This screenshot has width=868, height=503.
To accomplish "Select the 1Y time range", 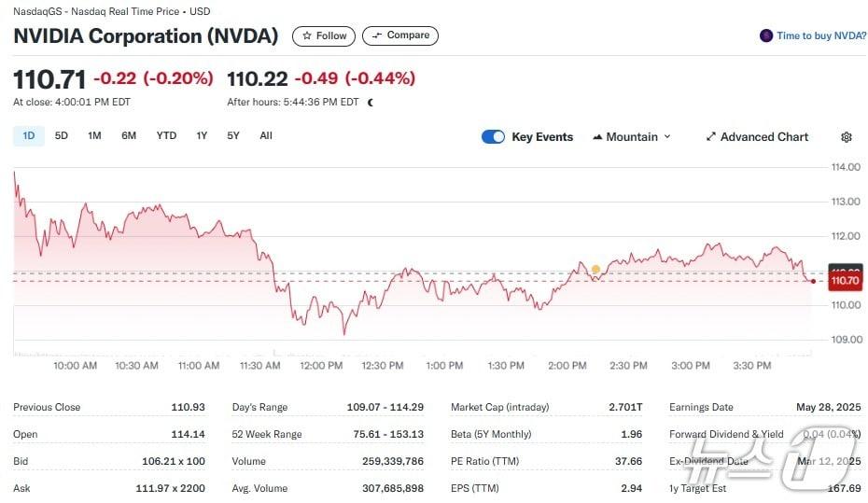I will tap(202, 136).
